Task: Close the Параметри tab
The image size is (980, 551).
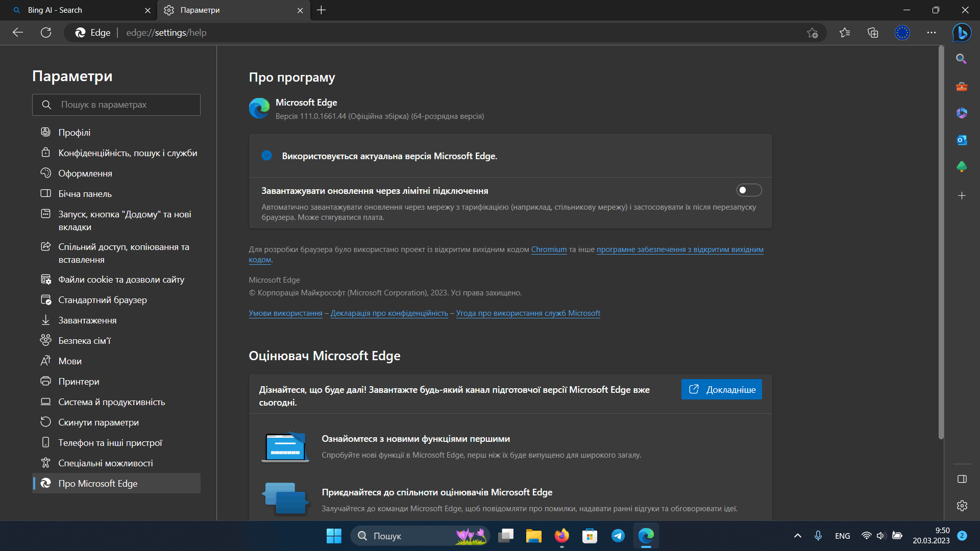Action: (300, 10)
